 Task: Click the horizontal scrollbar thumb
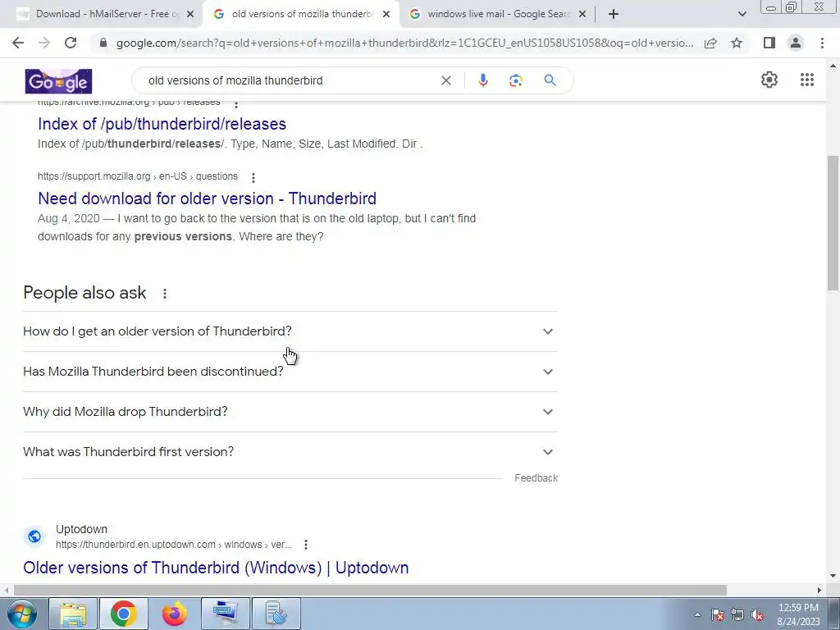370,590
